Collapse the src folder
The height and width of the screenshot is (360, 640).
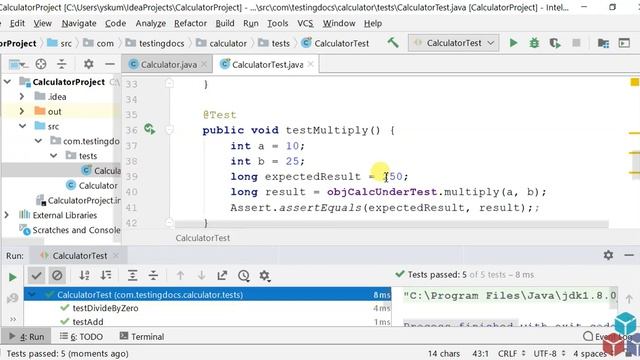(22, 126)
